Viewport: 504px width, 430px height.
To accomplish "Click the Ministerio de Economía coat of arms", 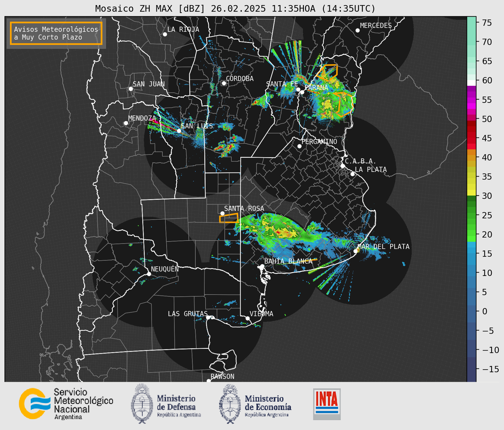I will [x=229, y=404].
